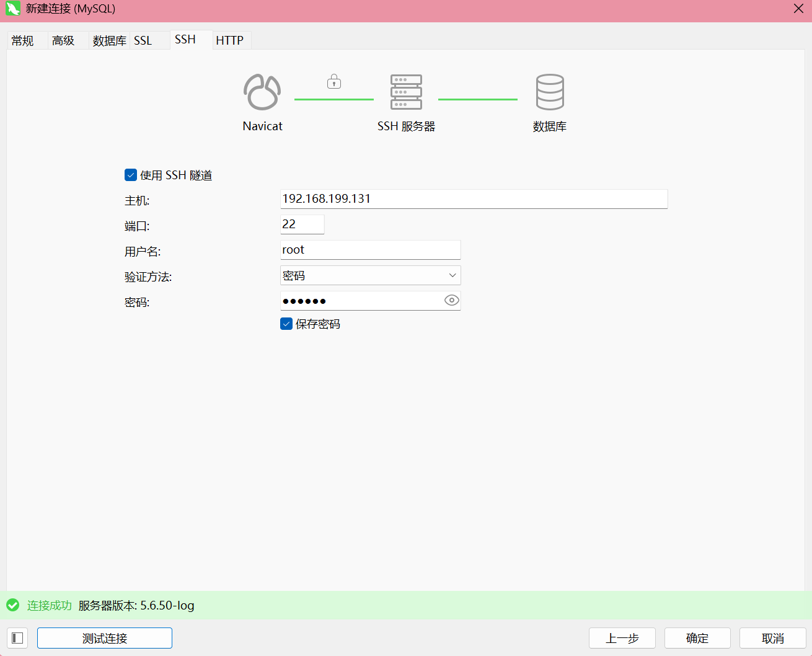The image size is (812, 656).
Task: Close the 新建连接 dialog window
Action: click(x=798, y=9)
